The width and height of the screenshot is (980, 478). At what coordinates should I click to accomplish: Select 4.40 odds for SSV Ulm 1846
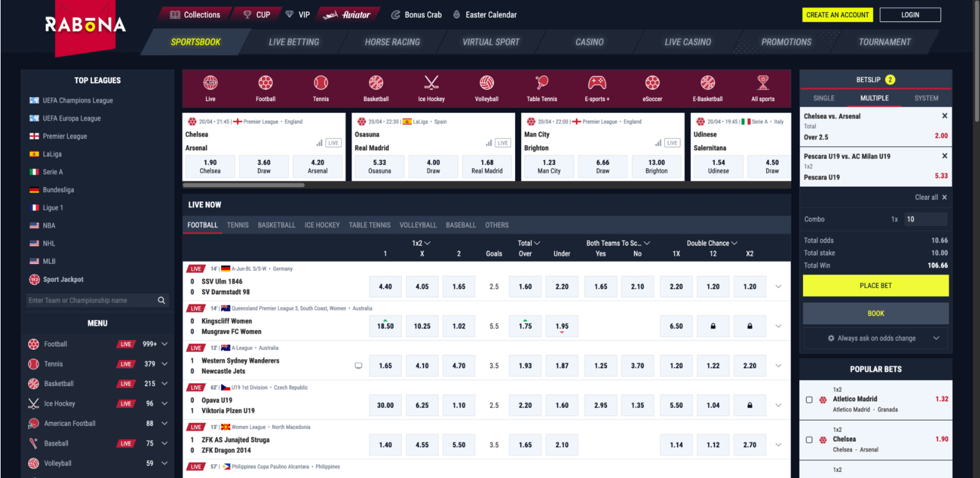click(x=385, y=287)
